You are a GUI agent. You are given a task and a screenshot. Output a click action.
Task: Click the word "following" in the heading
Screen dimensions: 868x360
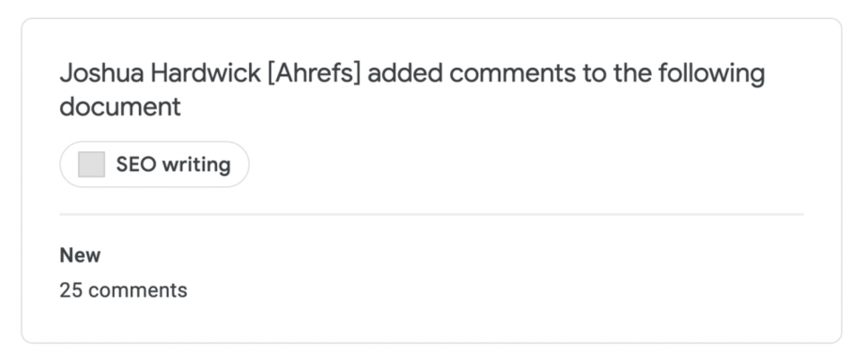[x=711, y=74]
